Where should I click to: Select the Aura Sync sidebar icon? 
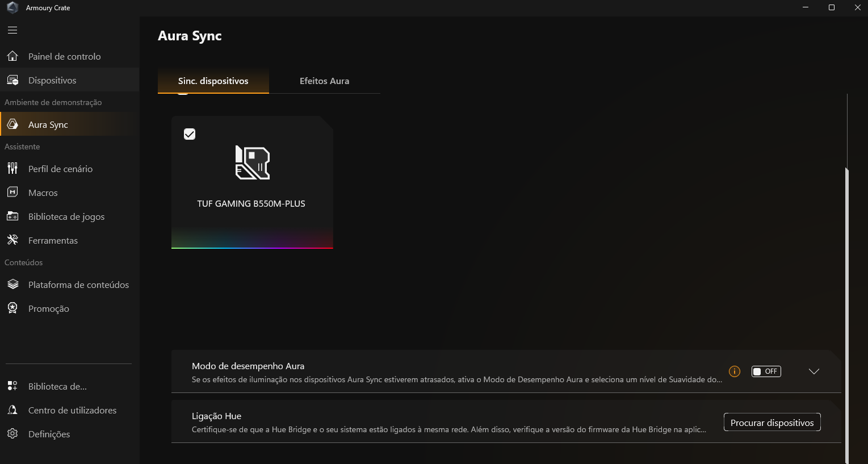point(12,124)
